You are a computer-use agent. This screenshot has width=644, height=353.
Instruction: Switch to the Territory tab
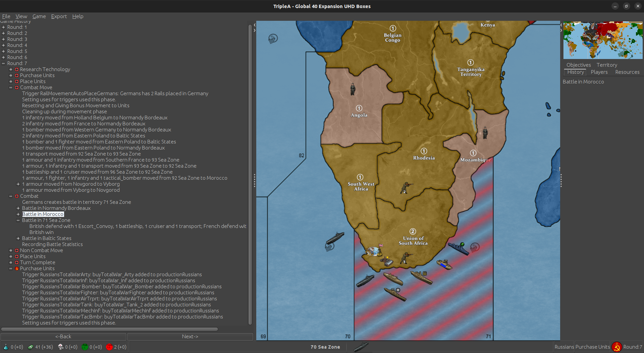click(x=606, y=65)
